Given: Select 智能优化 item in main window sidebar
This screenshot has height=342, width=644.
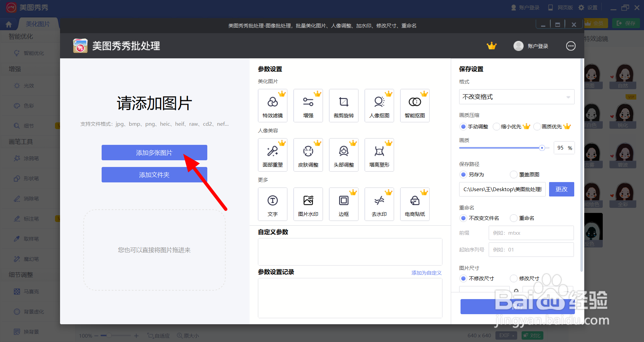Looking at the screenshot, I should 29,53.
